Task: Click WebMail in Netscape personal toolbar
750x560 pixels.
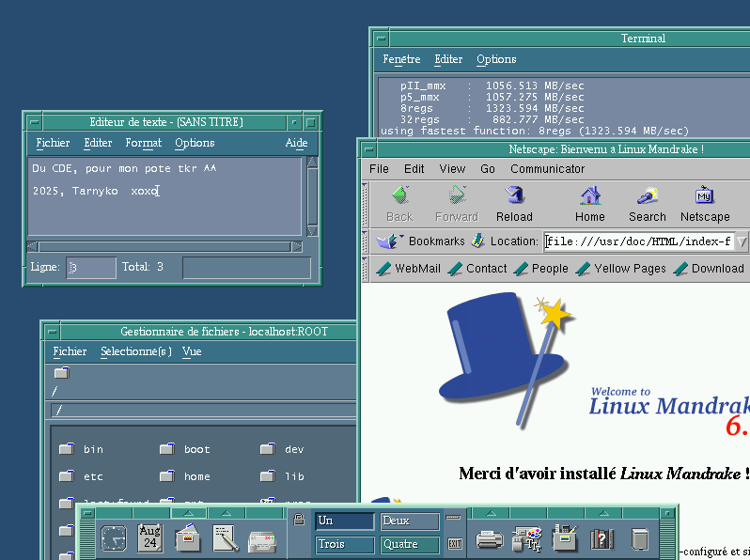Action: pos(409,269)
